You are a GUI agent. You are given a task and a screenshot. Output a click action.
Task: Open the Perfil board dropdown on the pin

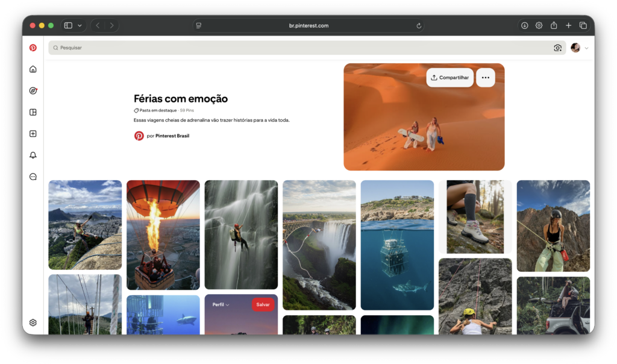[221, 304]
